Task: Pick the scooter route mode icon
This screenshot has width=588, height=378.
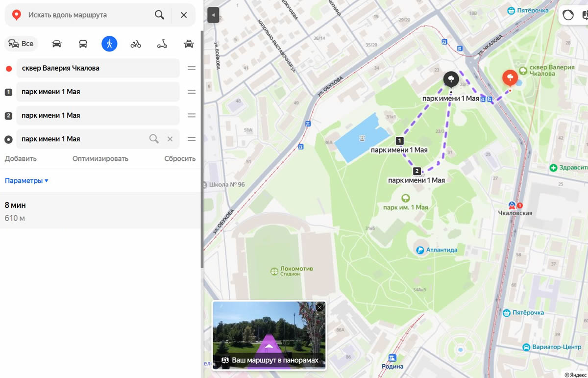Action: tap(162, 44)
